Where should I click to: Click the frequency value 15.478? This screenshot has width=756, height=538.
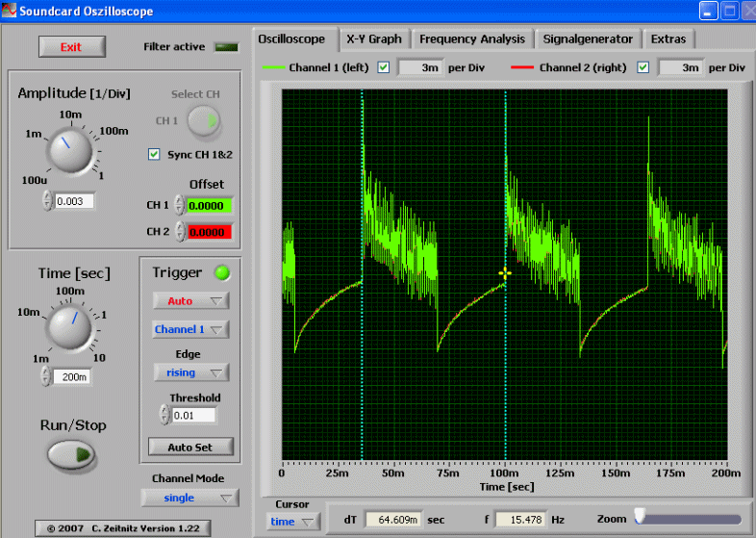521,520
